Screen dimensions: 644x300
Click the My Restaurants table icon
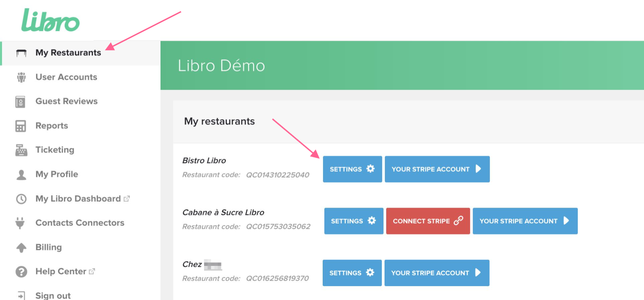[x=21, y=53]
